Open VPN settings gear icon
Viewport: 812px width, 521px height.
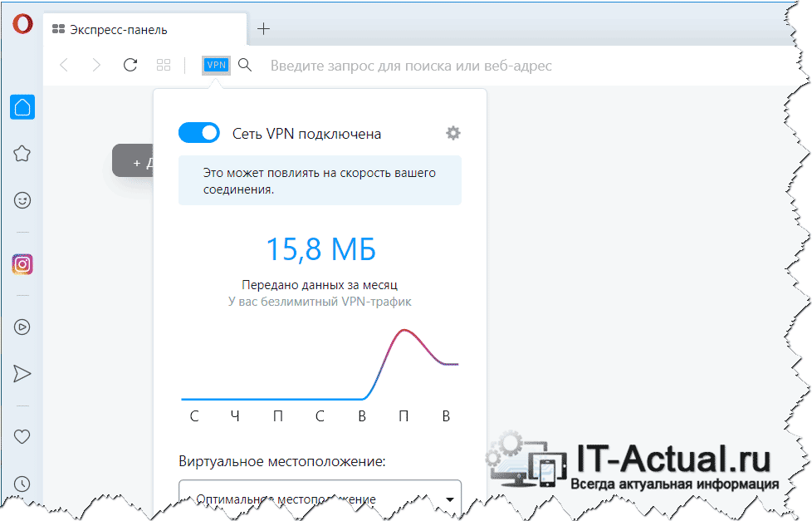[453, 133]
